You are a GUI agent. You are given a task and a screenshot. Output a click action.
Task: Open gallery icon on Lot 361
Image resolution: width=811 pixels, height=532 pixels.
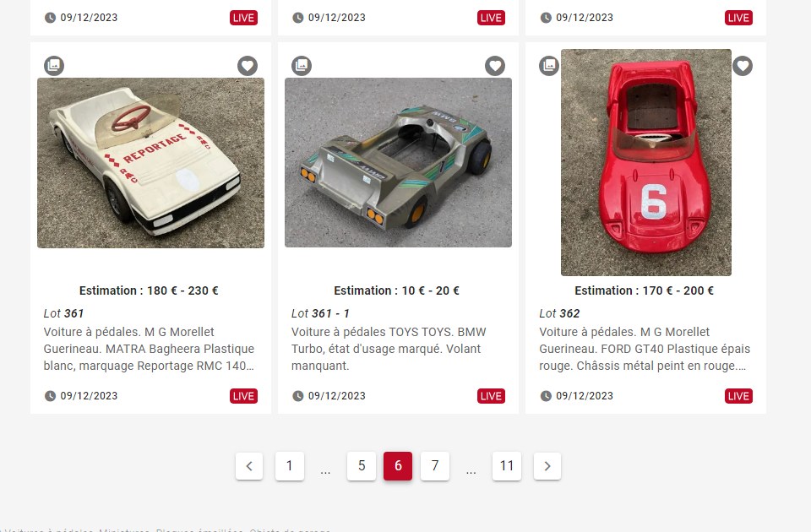click(54, 66)
